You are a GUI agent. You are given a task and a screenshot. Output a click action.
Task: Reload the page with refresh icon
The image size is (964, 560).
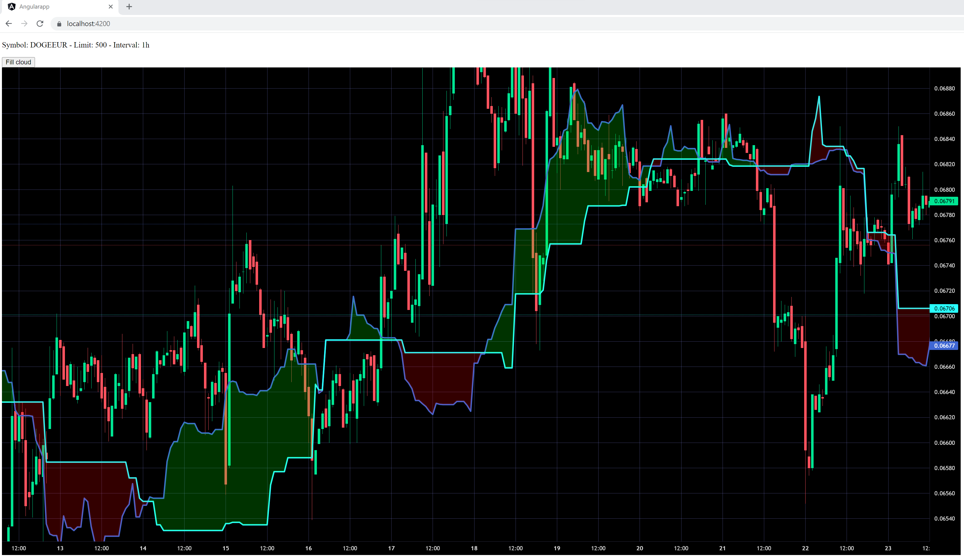[x=40, y=24]
